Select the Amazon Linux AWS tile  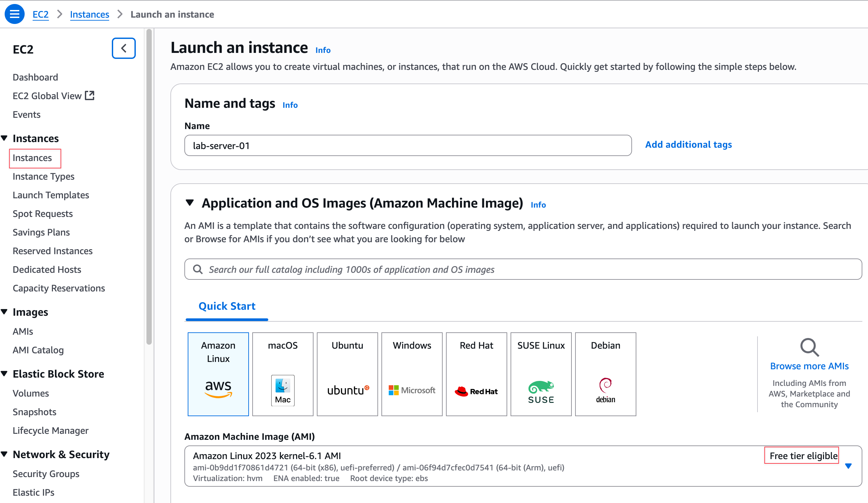pyautogui.click(x=218, y=374)
